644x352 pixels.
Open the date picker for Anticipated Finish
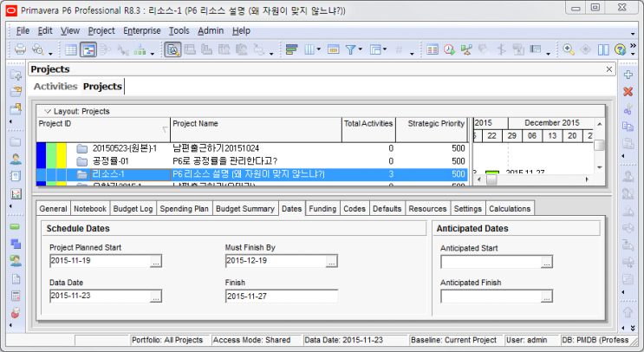coord(547,297)
